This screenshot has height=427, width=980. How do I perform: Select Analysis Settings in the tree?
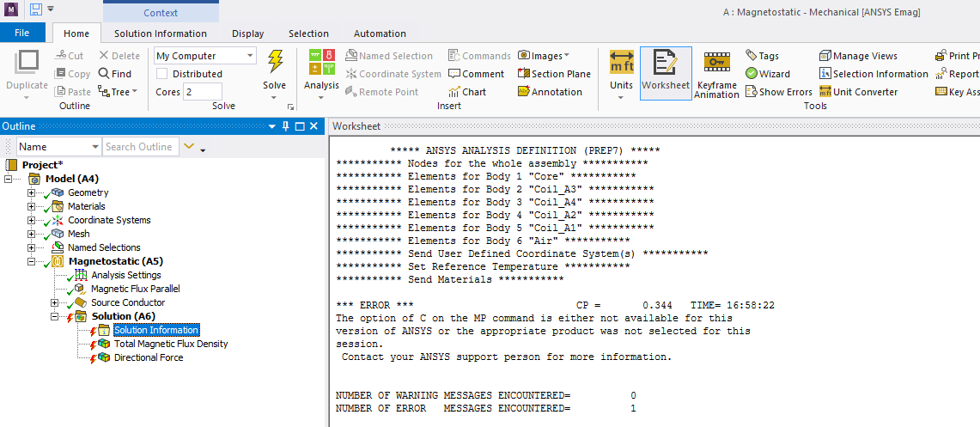coord(125,275)
